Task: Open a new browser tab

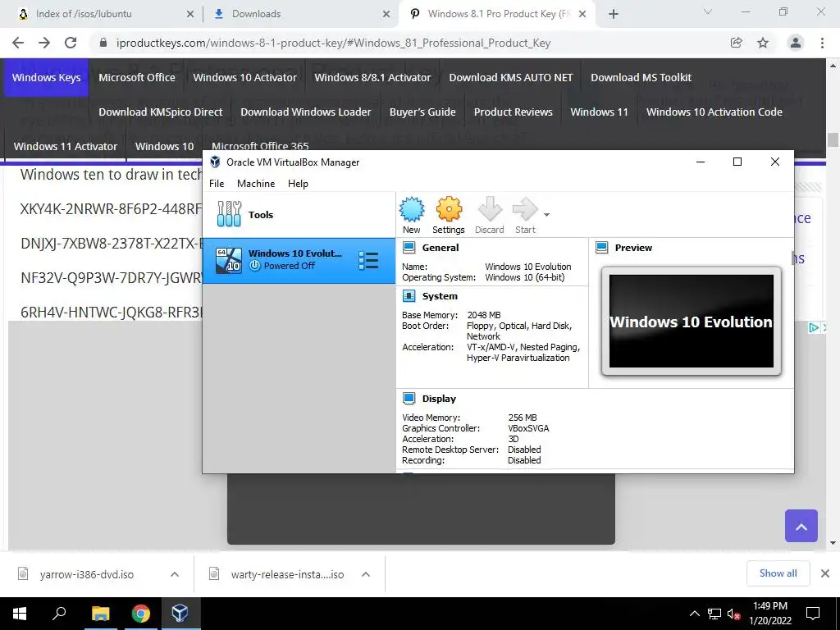Action: point(614,14)
